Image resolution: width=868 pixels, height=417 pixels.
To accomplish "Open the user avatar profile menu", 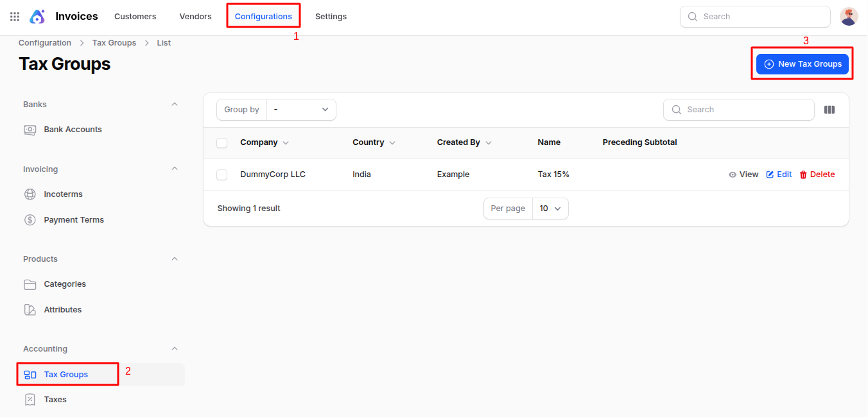I will tap(849, 17).
